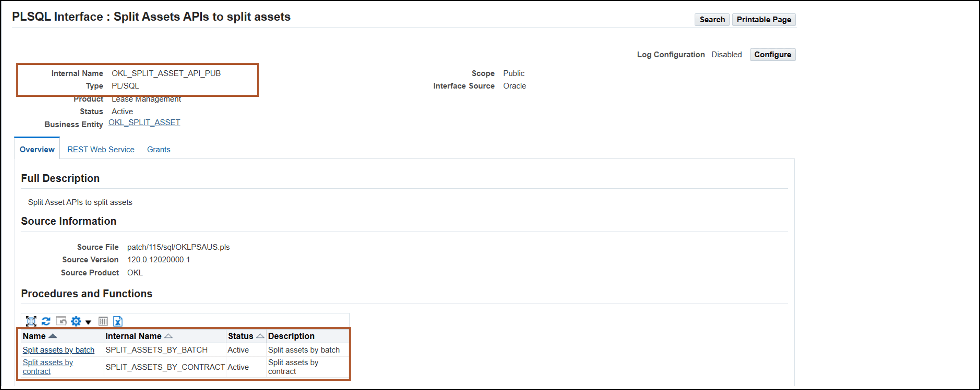Image resolution: width=980 pixels, height=390 pixels.
Task: Restore default table view
Action: point(61,321)
